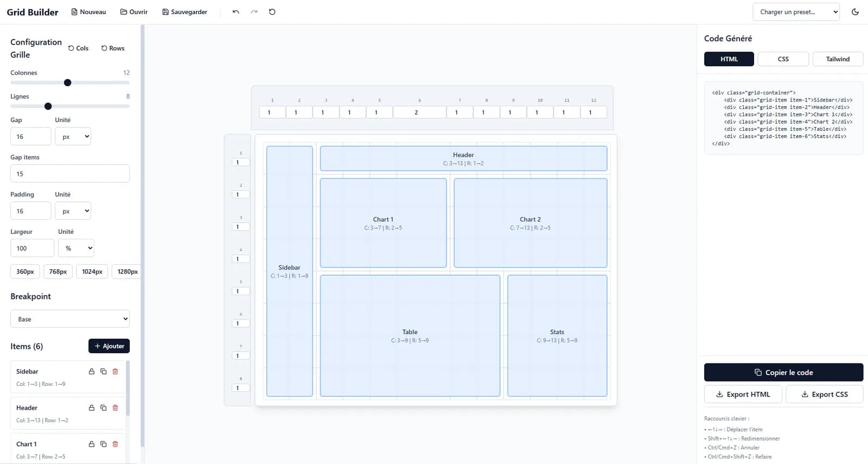Open the Breakpoint Base dropdown

coord(70,319)
